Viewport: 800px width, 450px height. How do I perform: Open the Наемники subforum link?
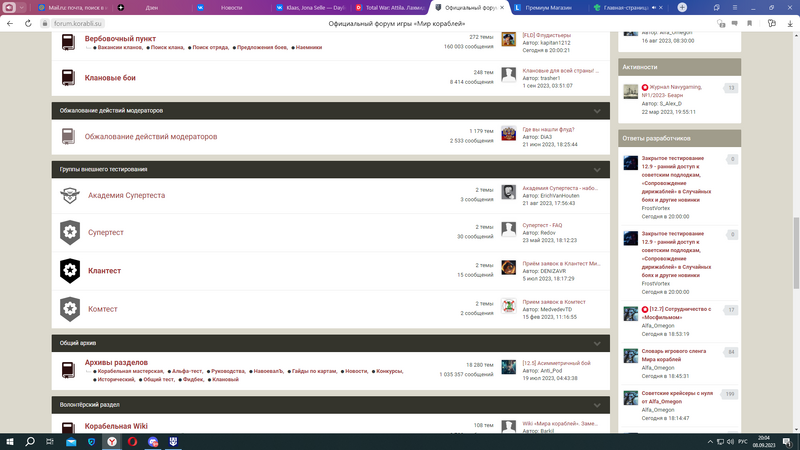point(309,47)
